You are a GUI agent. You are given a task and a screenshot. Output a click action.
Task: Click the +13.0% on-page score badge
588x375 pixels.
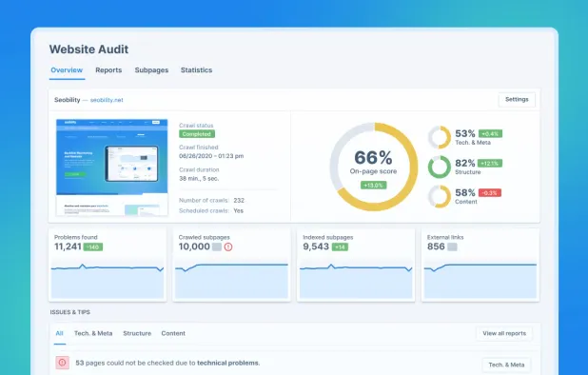point(374,186)
